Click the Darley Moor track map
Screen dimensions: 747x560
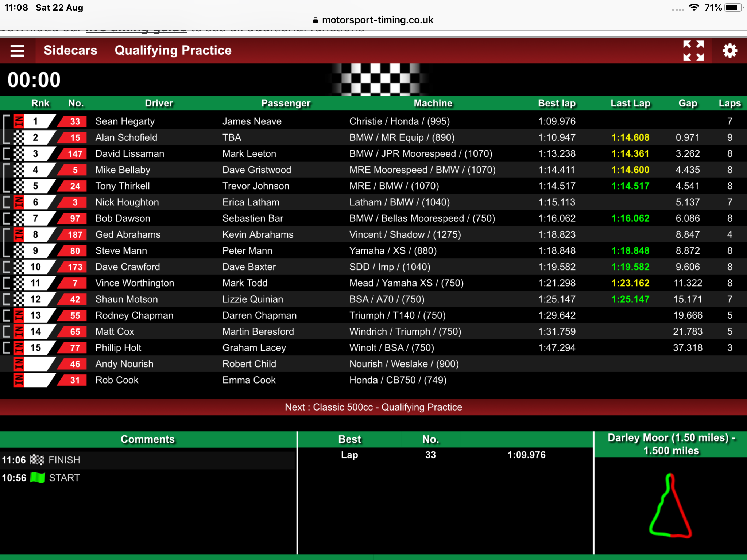point(670,505)
